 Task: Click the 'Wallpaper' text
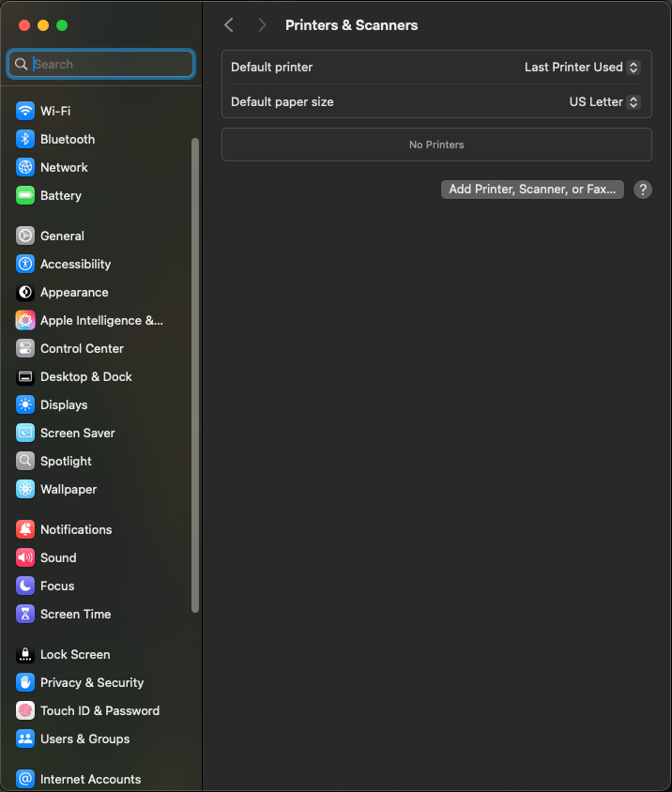[x=69, y=490]
